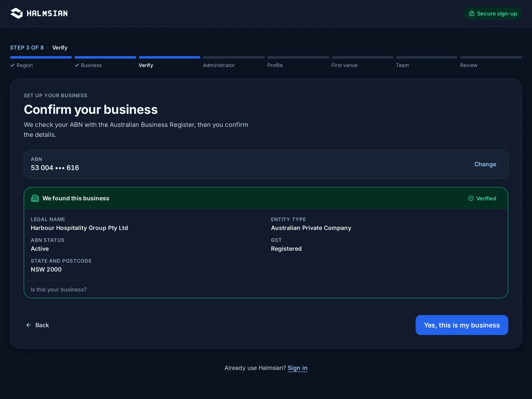This screenshot has height=399, width=532.
Task: Click the Secure sign-up badge
Action: pyautogui.click(x=493, y=13)
